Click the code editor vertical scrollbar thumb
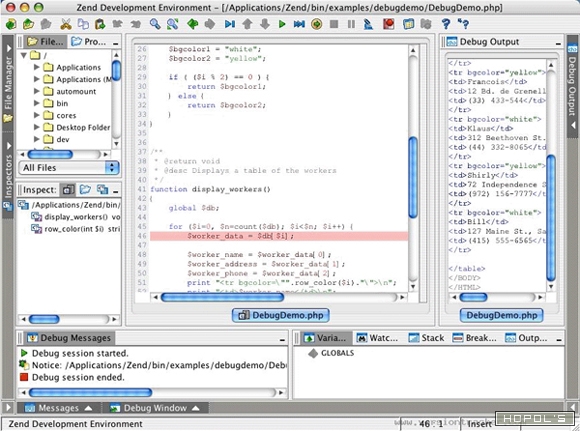This screenshot has height=431, width=580. tap(413, 177)
